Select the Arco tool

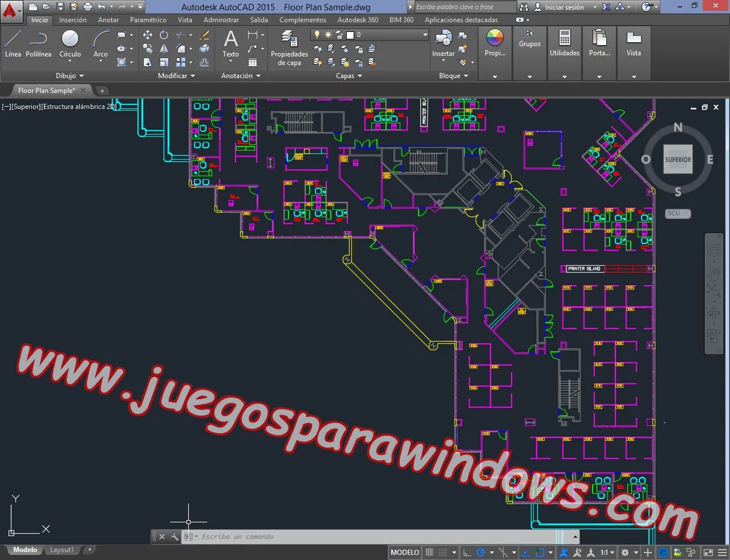(100, 44)
